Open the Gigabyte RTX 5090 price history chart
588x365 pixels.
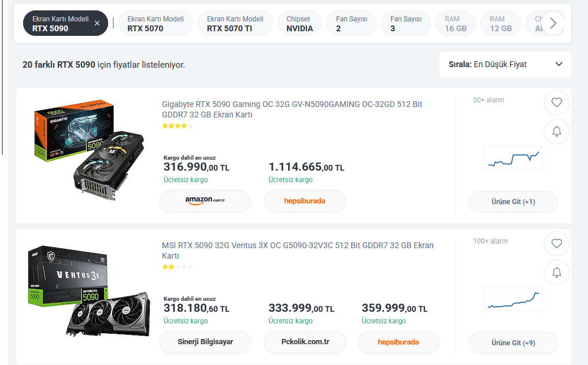(513, 158)
